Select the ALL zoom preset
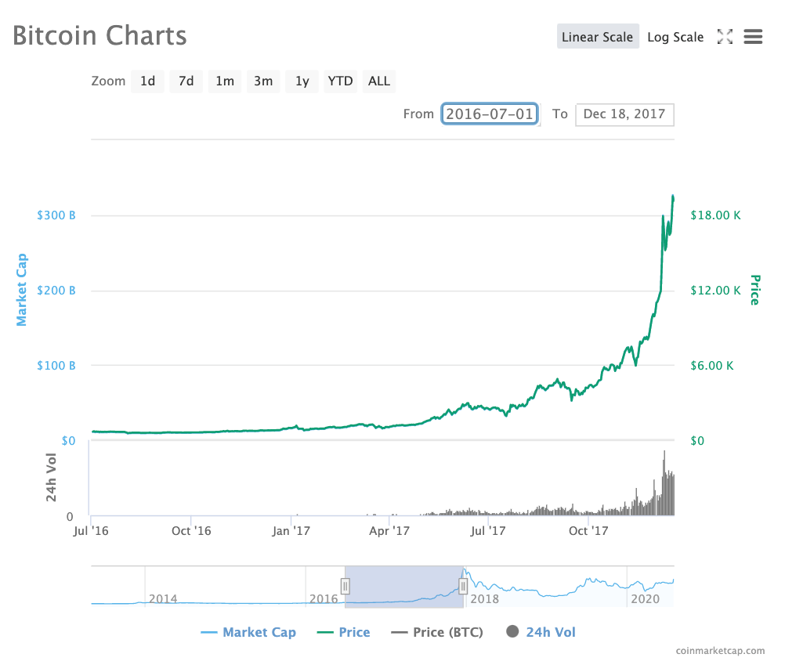This screenshot has height=672, width=785. 378,81
